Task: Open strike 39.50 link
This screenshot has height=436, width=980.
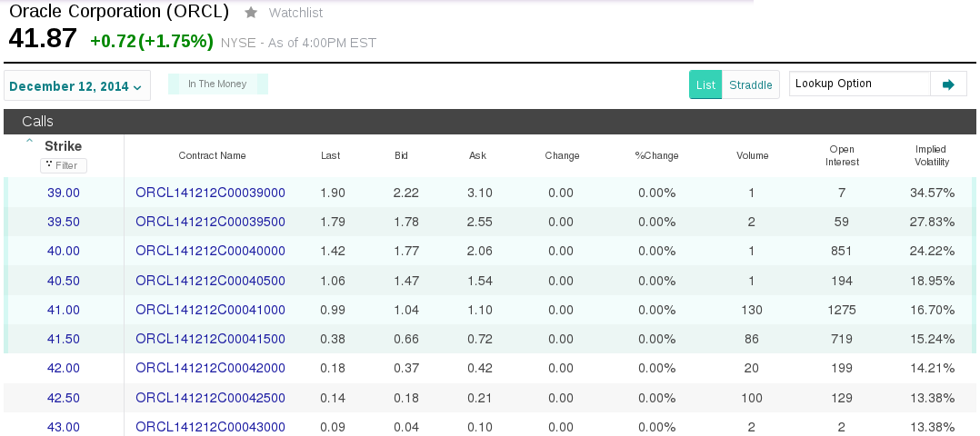Action: pos(64,222)
